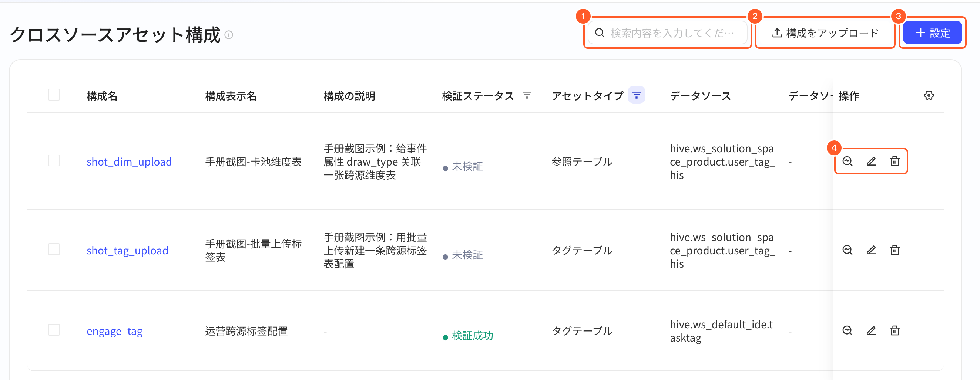Toggle the select-all checkbox in the header
Image resolution: width=980 pixels, height=380 pixels.
[54, 95]
